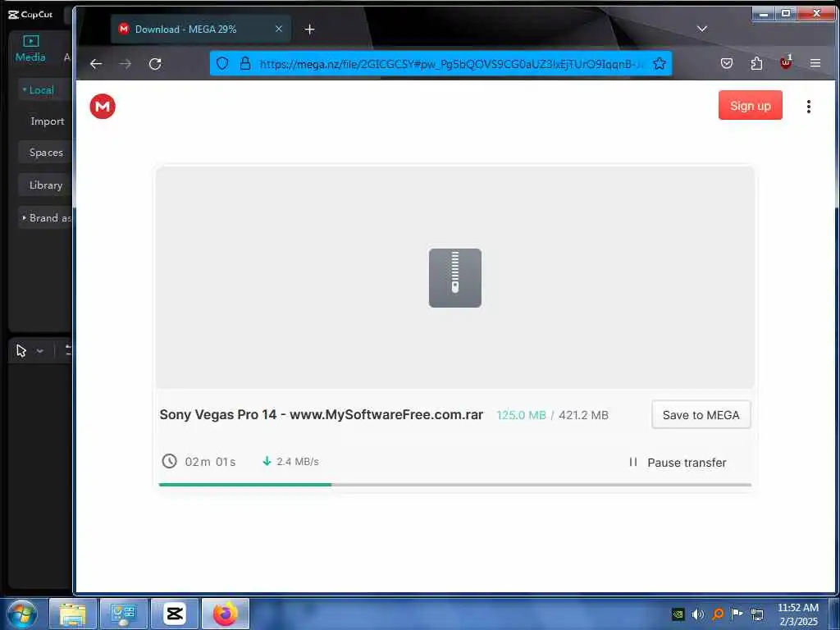Screen dimensions: 840x630
Task: Open the Control Panel taskbar icon
Action: (124, 614)
